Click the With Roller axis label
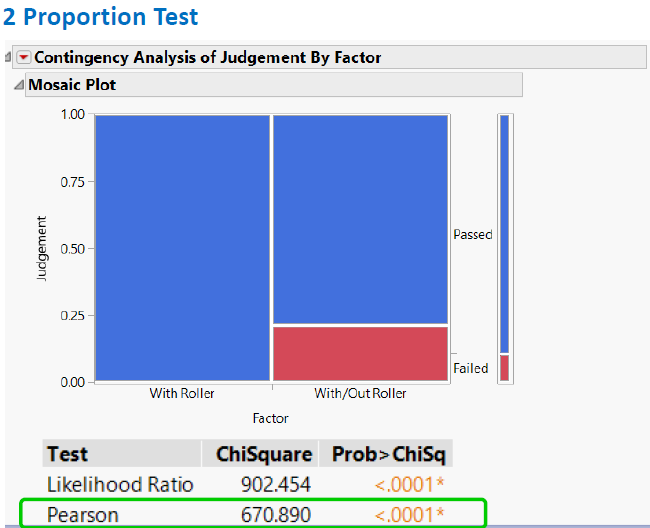Viewport: 650px width, 528px height. click(182, 393)
